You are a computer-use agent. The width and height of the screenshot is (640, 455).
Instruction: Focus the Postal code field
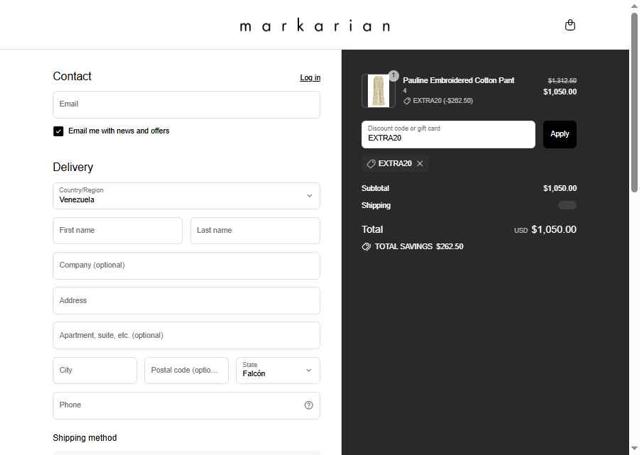point(186,370)
